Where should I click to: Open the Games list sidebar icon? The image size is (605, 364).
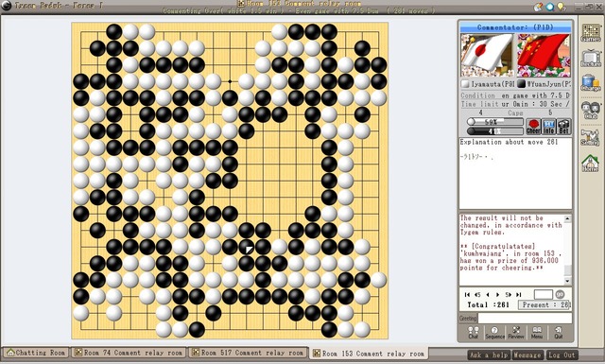591,32
